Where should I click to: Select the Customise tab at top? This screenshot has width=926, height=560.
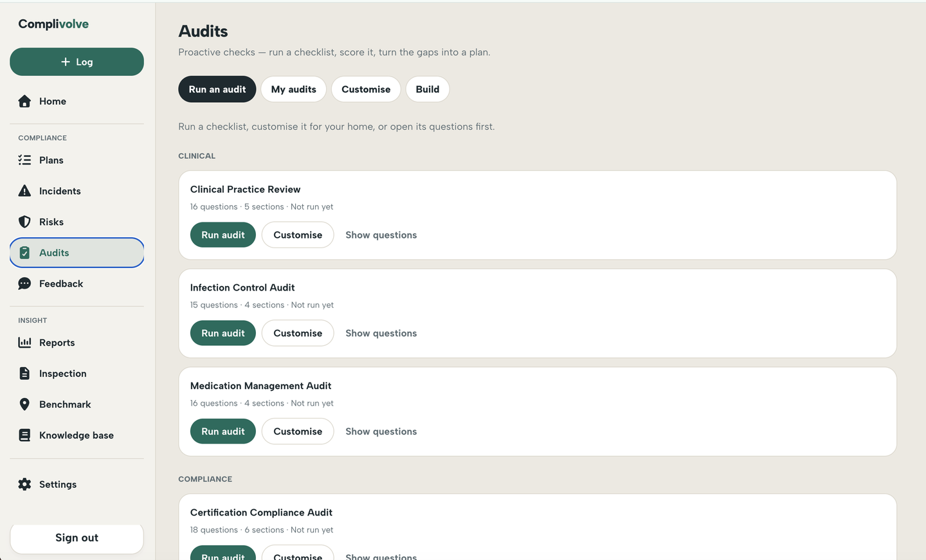366,89
